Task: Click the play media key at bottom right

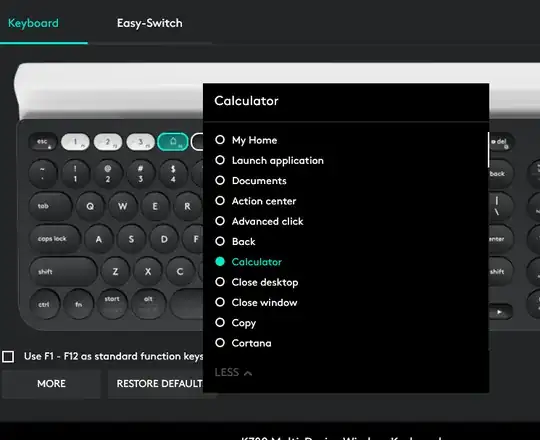Action: [x=500, y=312]
